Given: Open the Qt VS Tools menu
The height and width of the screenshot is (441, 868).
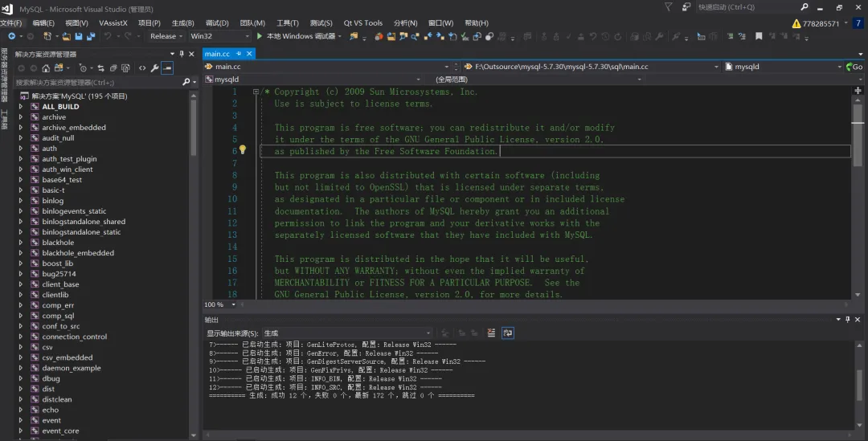Looking at the screenshot, I should click(x=362, y=23).
